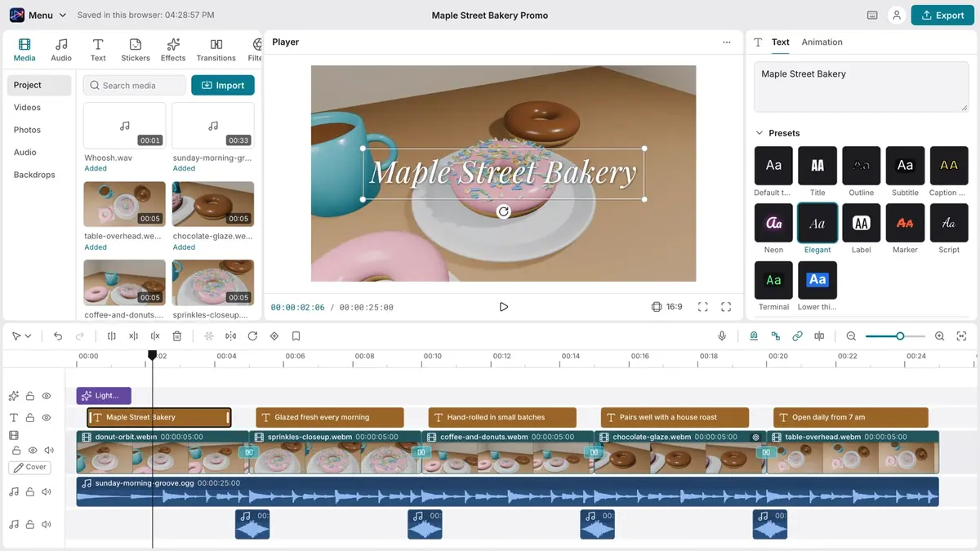Click the Maple Street Bakery text box in properties
980x551 pixels.
pos(861,87)
